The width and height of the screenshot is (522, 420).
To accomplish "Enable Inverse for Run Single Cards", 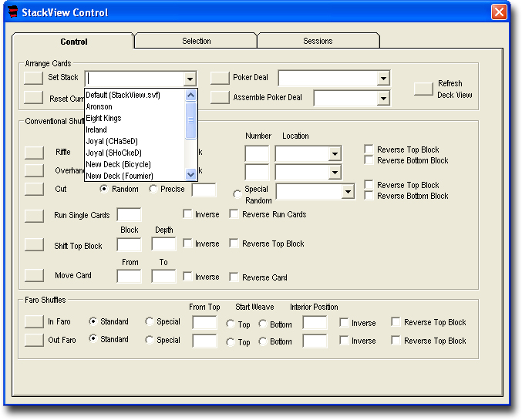I will [x=187, y=214].
